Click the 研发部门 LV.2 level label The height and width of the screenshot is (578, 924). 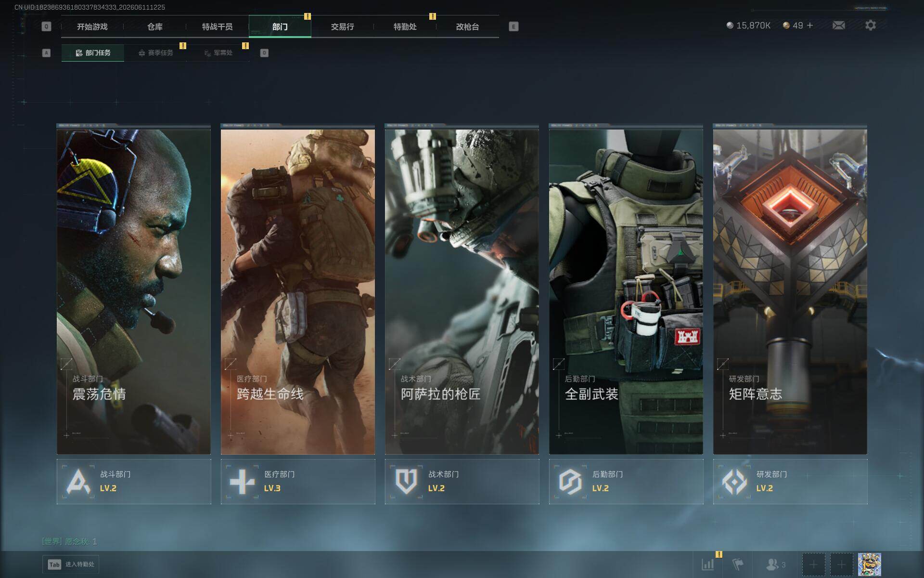click(765, 488)
